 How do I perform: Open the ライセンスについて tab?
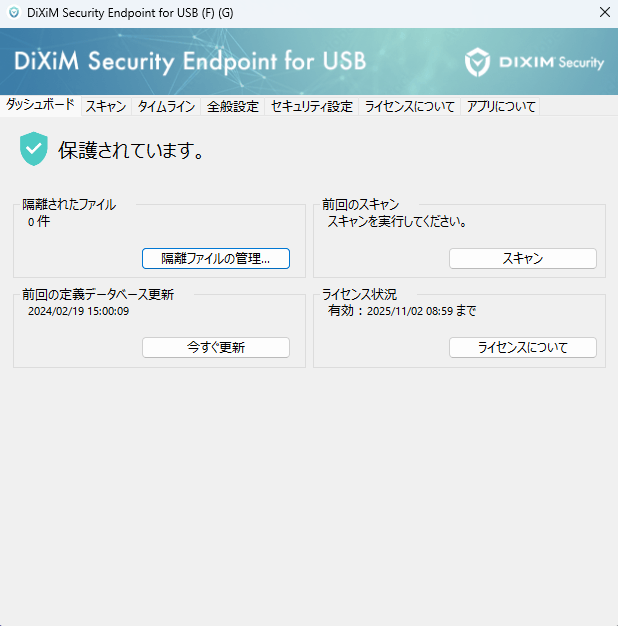coord(410,106)
